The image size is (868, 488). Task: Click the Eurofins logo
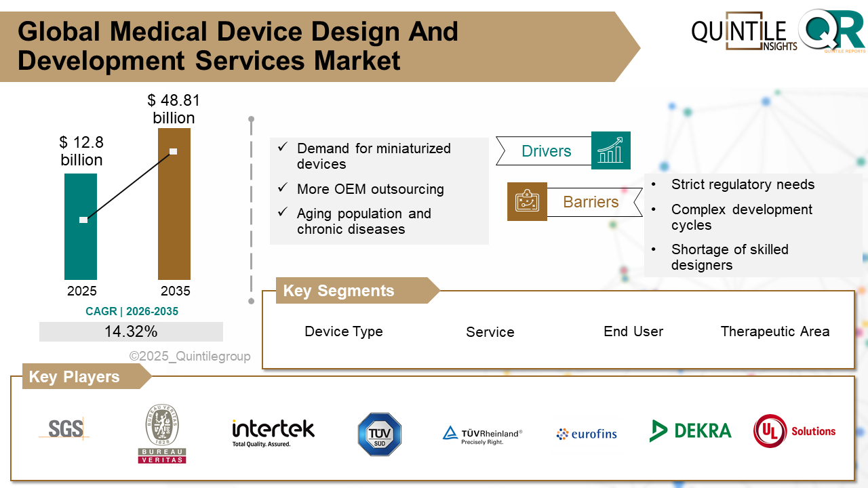click(x=587, y=434)
